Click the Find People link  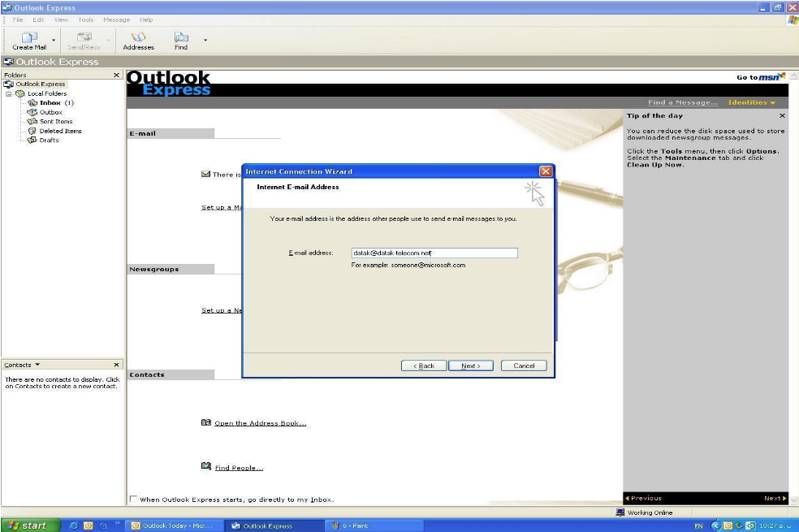(239, 468)
